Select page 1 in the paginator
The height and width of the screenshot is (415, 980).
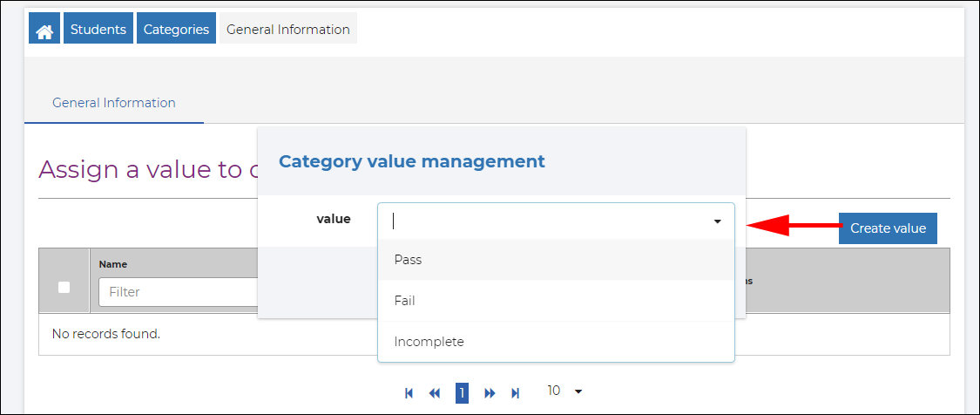(462, 393)
